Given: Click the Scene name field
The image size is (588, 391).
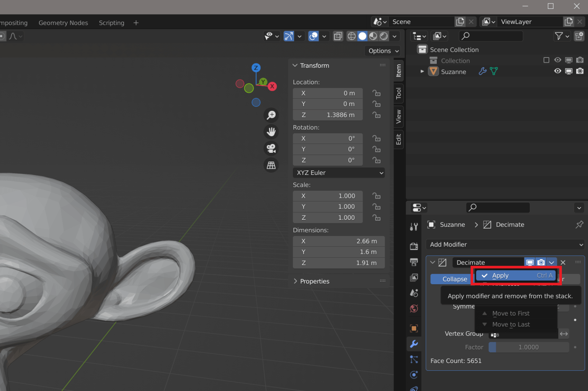Looking at the screenshot, I should [x=421, y=22].
